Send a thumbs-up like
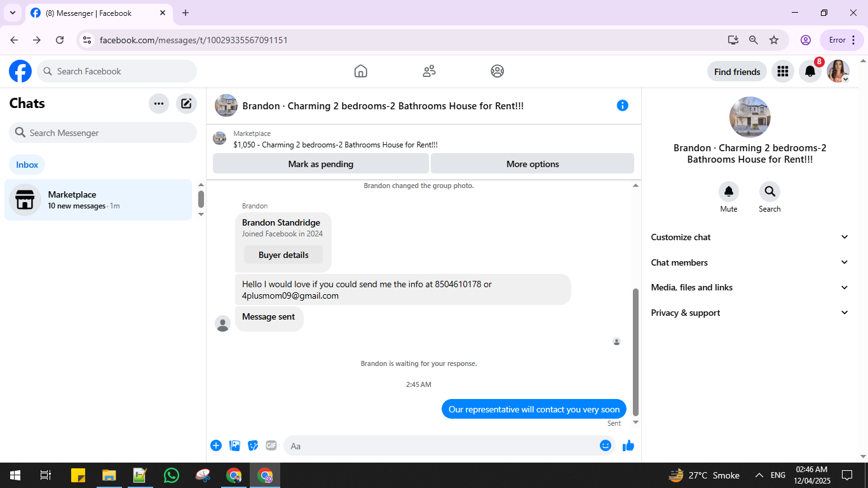Image resolution: width=868 pixels, height=488 pixels. [x=628, y=445]
